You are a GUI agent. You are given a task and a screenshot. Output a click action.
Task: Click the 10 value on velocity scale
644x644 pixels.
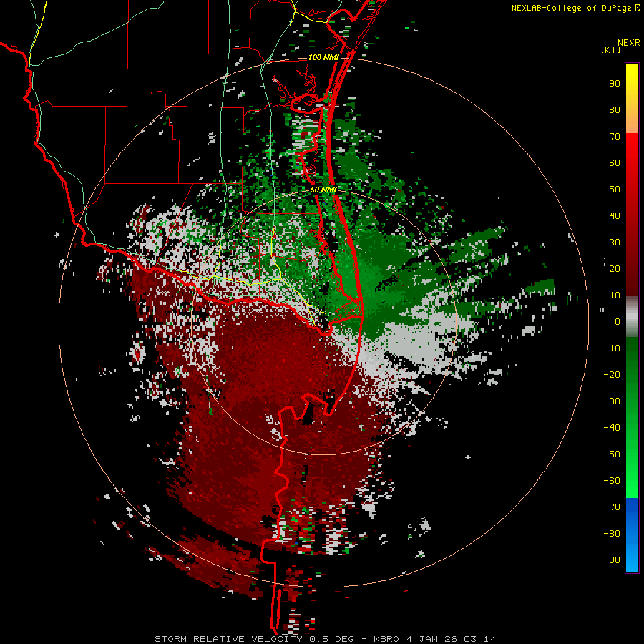[x=615, y=296]
